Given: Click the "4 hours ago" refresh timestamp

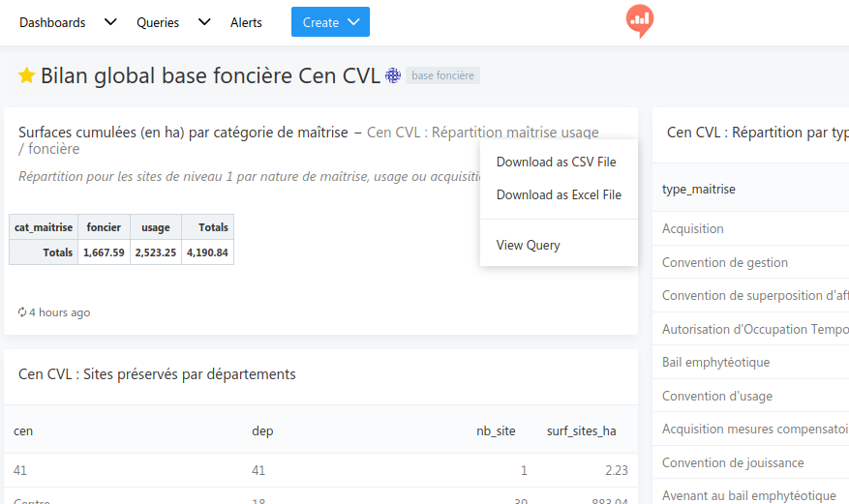Looking at the screenshot, I should coord(59,312).
